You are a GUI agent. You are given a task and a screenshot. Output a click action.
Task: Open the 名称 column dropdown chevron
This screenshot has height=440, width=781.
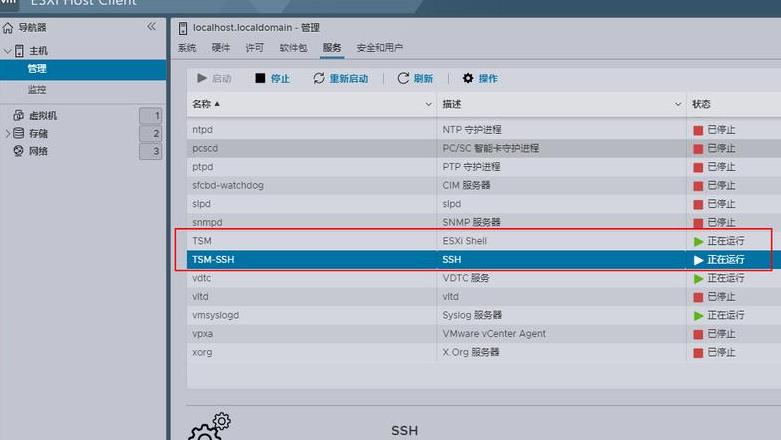(428, 105)
